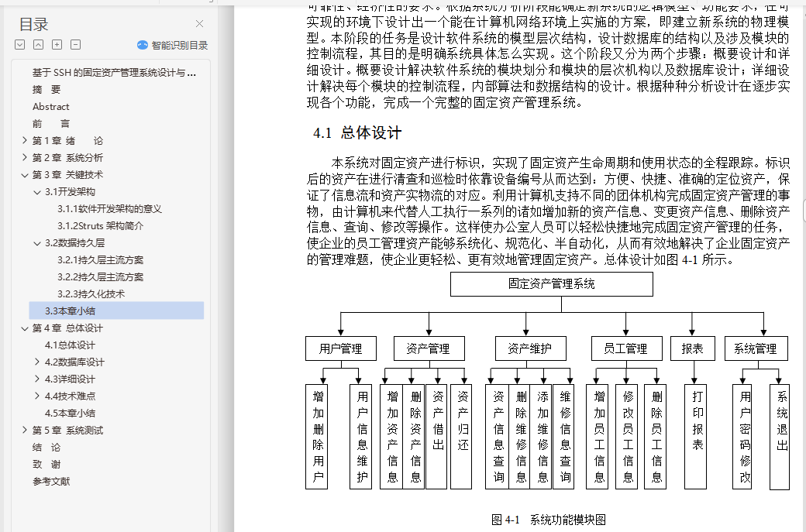Navigate to 4.5本章小结 entry
This screenshot has width=806, height=532.
pos(70,413)
